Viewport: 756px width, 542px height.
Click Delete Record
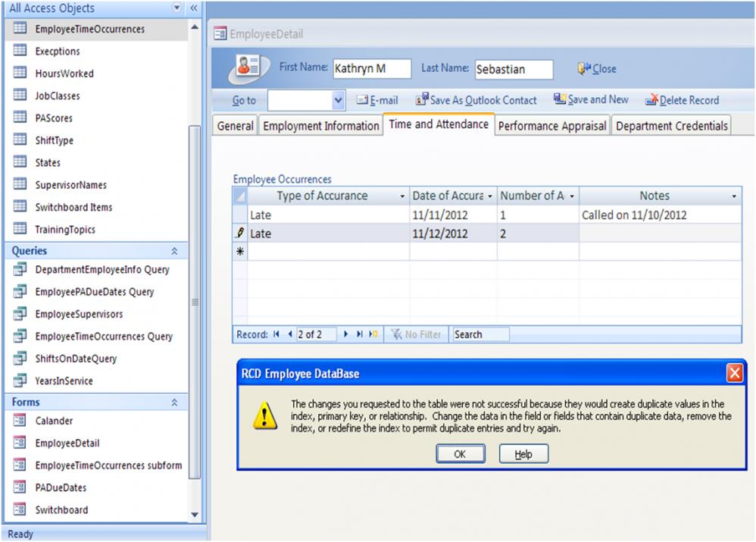click(x=683, y=100)
